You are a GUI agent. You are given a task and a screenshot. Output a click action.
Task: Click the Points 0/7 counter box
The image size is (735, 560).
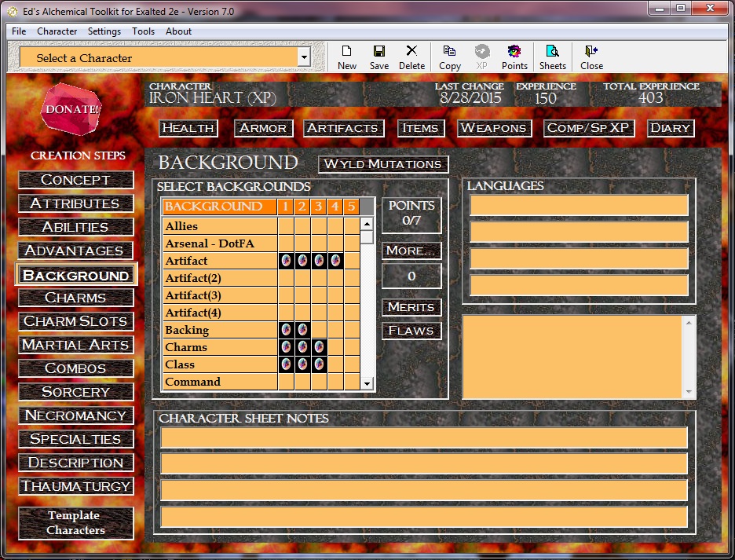coord(411,214)
